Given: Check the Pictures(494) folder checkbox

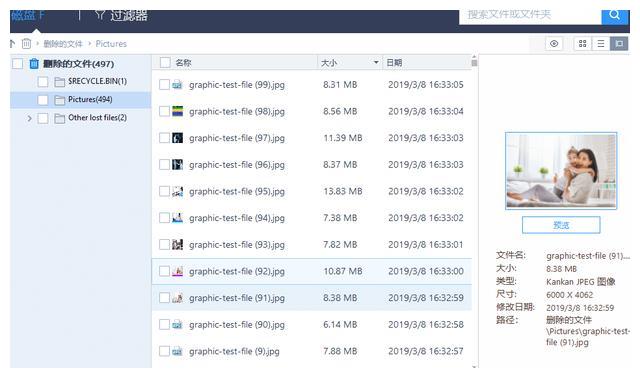Looking at the screenshot, I should click(x=42, y=100).
